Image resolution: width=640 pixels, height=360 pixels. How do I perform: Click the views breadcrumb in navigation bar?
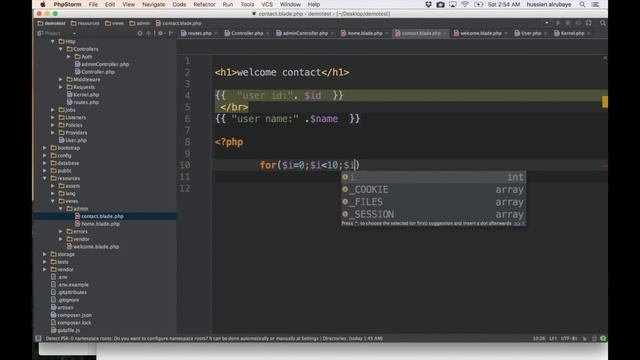click(114, 23)
